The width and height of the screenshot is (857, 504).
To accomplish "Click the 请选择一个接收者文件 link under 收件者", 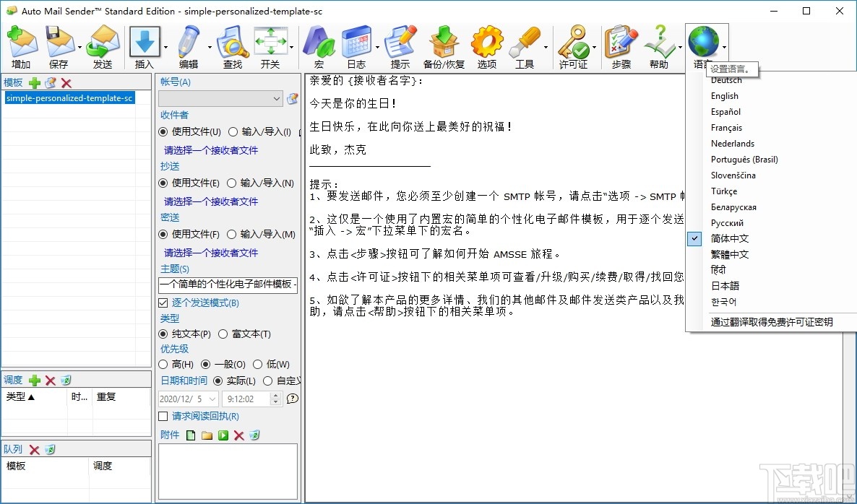I will coord(210,150).
